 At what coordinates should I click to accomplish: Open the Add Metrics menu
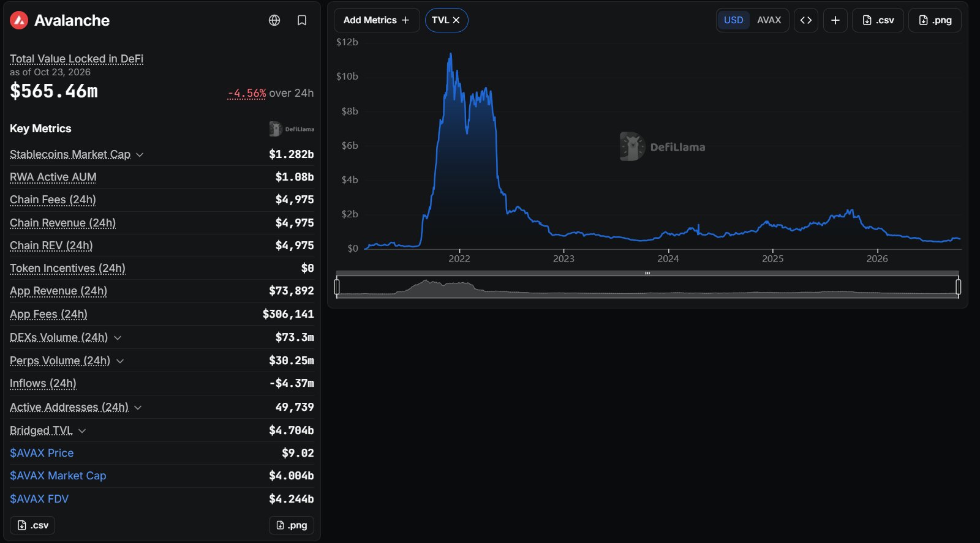coord(377,20)
